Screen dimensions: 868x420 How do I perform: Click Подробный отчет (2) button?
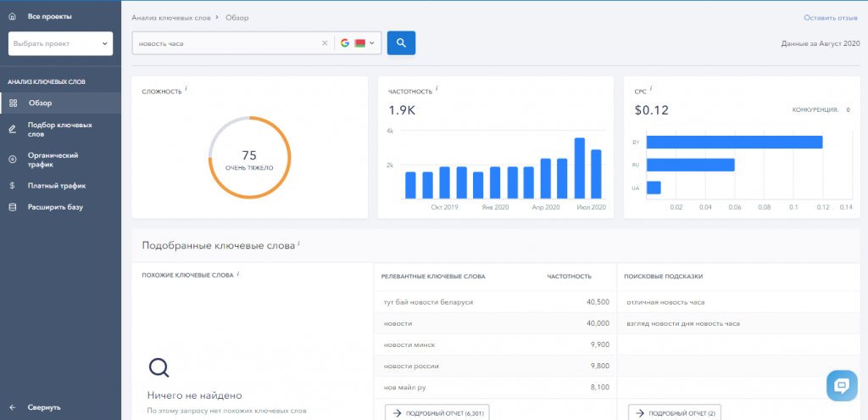coord(674,412)
